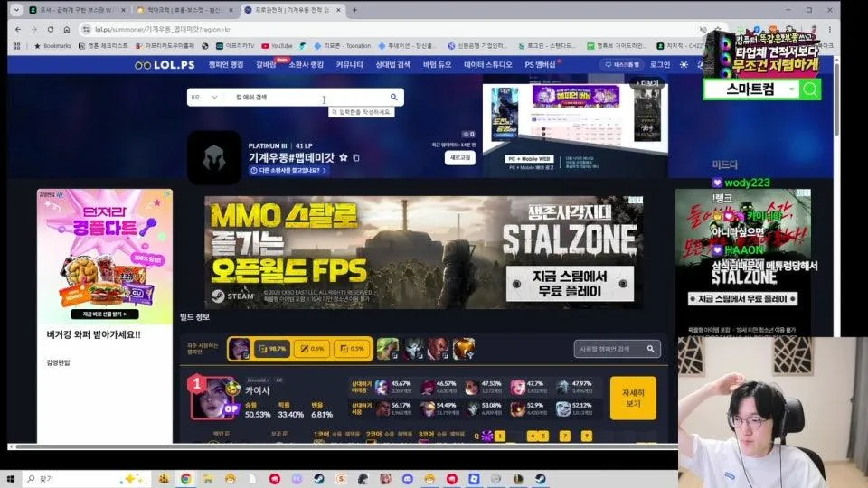This screenshot has height=488, width=868.
Task: Open the Bookmarks star folder in bookmarks bar
Action: 52,46
